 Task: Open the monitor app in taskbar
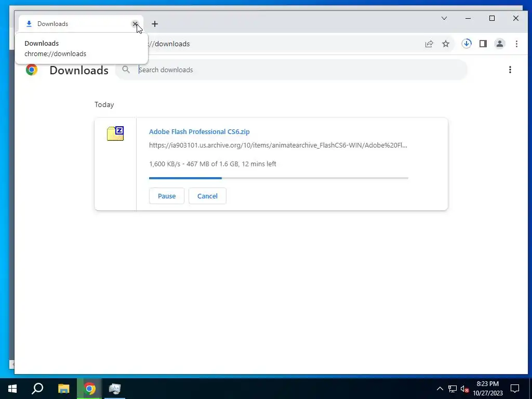pos(115,389)
